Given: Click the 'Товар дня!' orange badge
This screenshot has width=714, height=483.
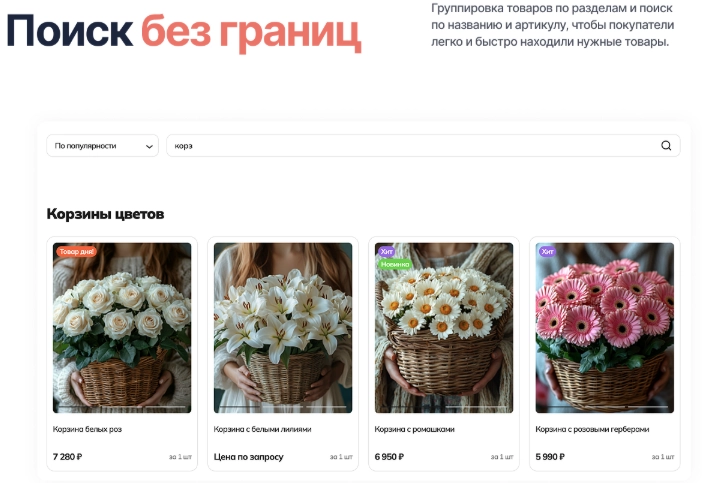Looking at the screenshot, I should pos(76,251).
